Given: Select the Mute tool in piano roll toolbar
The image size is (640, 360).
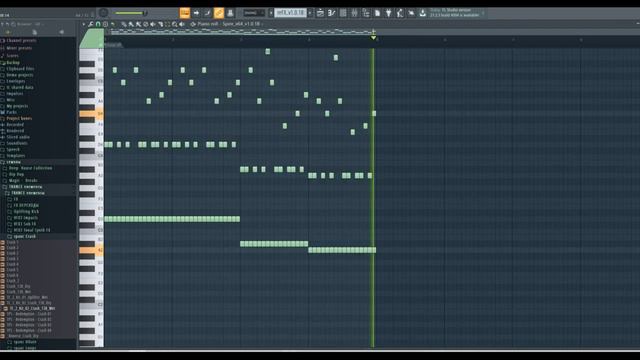Looking at the screenshot, I should click(x=153, y=24).
